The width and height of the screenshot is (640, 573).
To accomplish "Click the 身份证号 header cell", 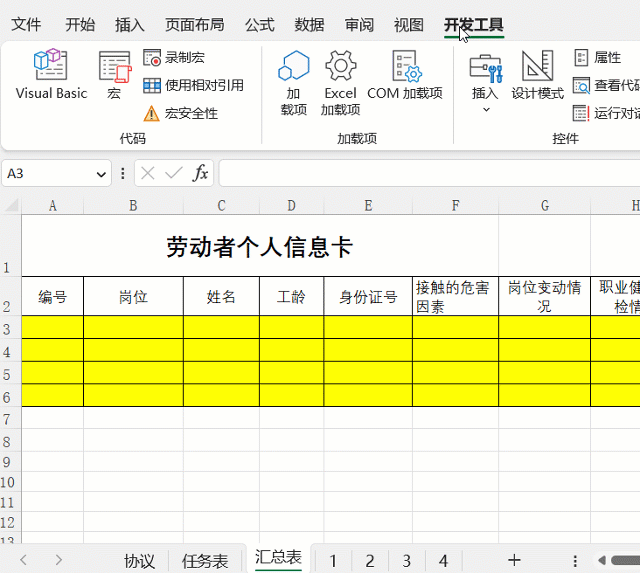I will tap(368, 296).
